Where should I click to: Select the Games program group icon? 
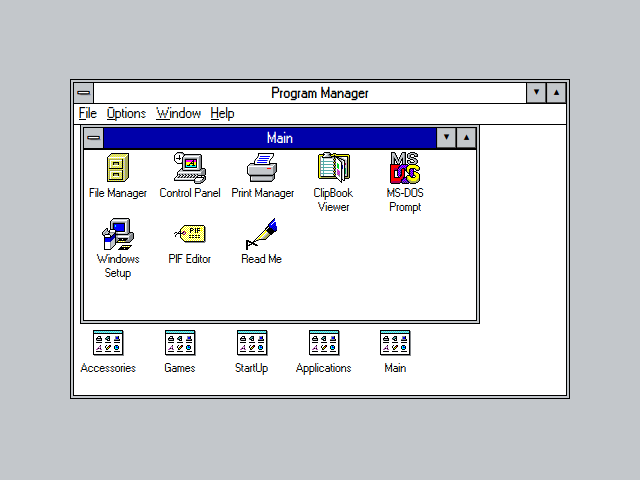180,343
